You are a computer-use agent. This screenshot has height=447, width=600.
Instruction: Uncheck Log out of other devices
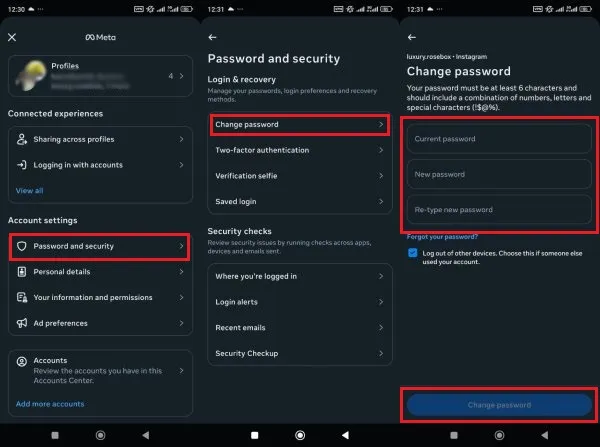412,253
